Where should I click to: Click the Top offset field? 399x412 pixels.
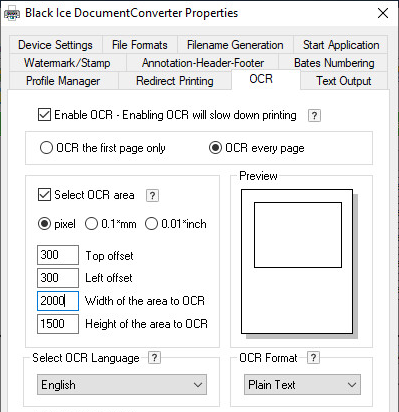click(58, 255)
